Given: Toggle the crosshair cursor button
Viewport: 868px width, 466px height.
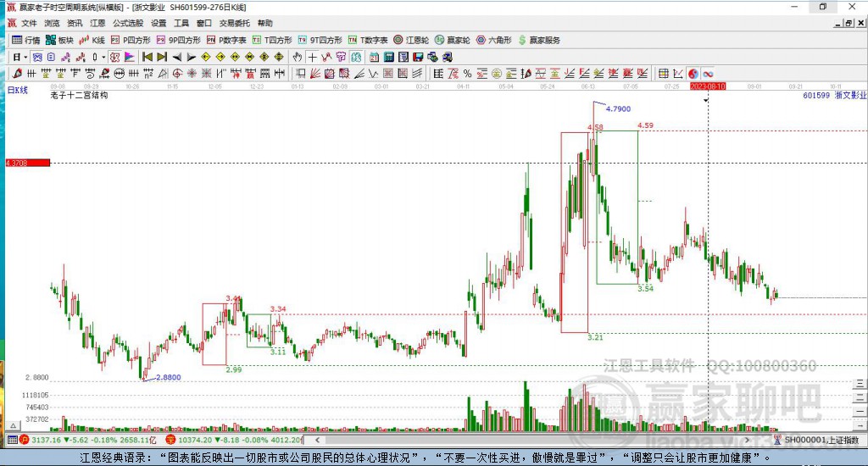Looking at the screenshot, I should [312, 57].
